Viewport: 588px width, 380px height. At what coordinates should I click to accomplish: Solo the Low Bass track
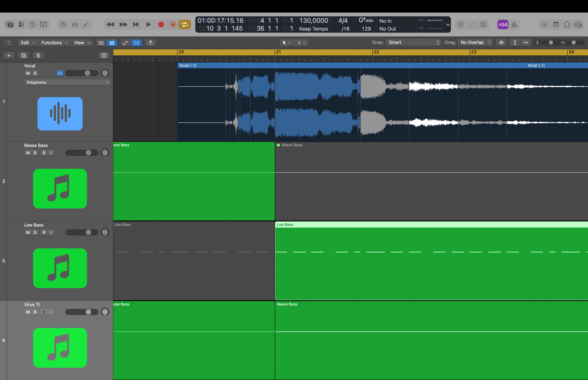(35, 233)
